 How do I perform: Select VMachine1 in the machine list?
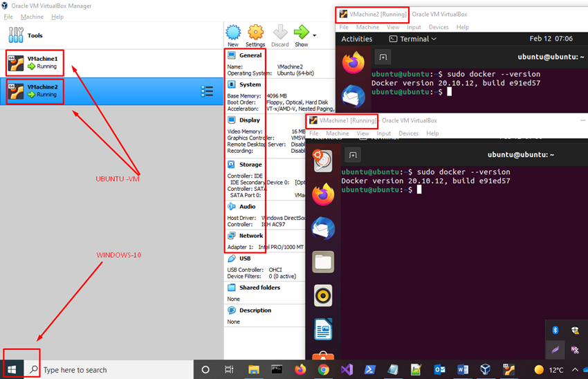tap(112, 63)
